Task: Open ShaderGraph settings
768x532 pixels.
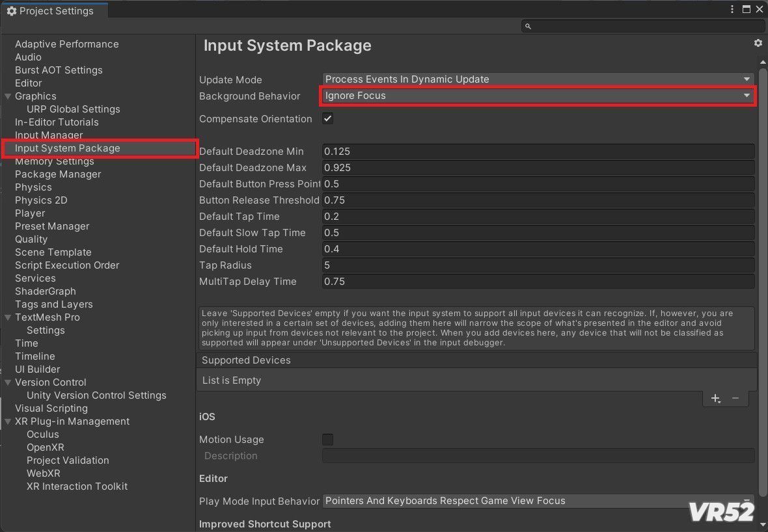Action: pos(46,291)
